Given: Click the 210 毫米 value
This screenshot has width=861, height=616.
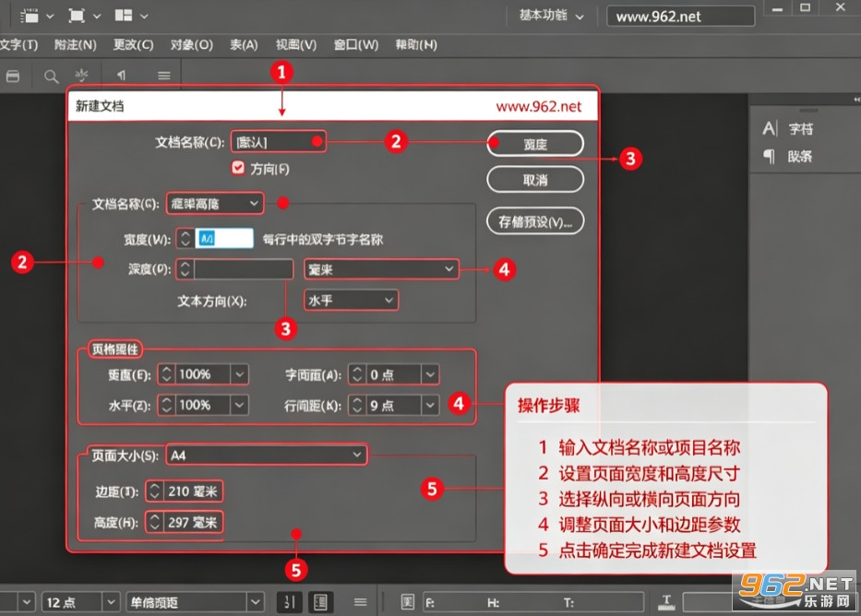Looking at the screenshot, I should click(x=192, y=491).
